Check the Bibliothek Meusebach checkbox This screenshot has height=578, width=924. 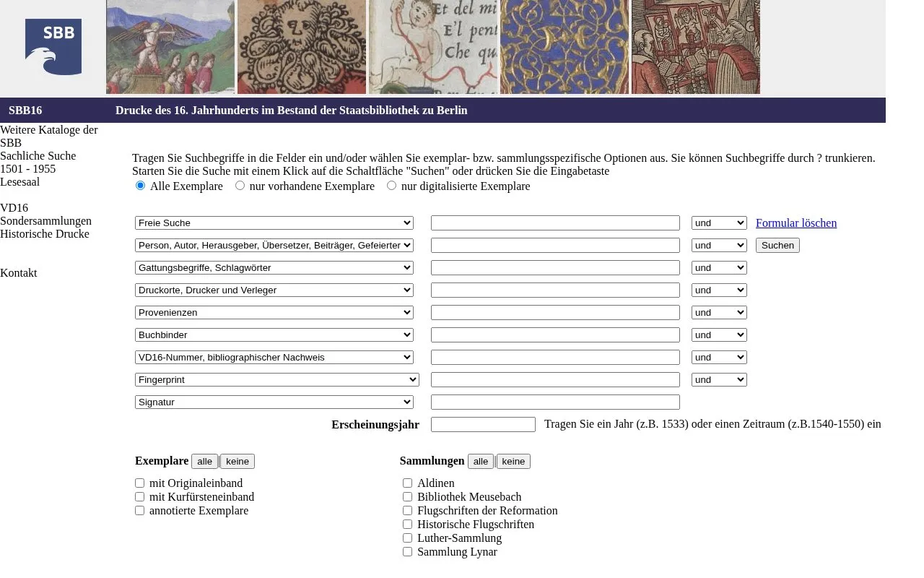(x=408, y=497)
